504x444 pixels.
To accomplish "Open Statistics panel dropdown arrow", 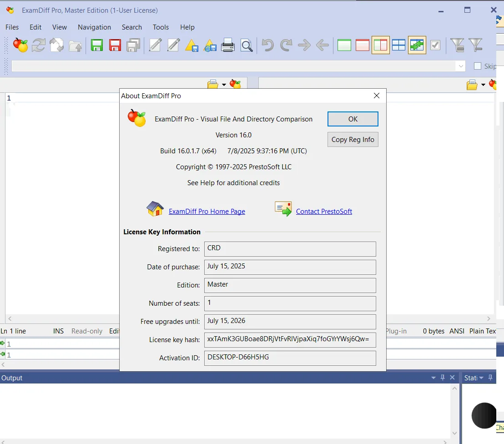I will click(x=481, y=378).
